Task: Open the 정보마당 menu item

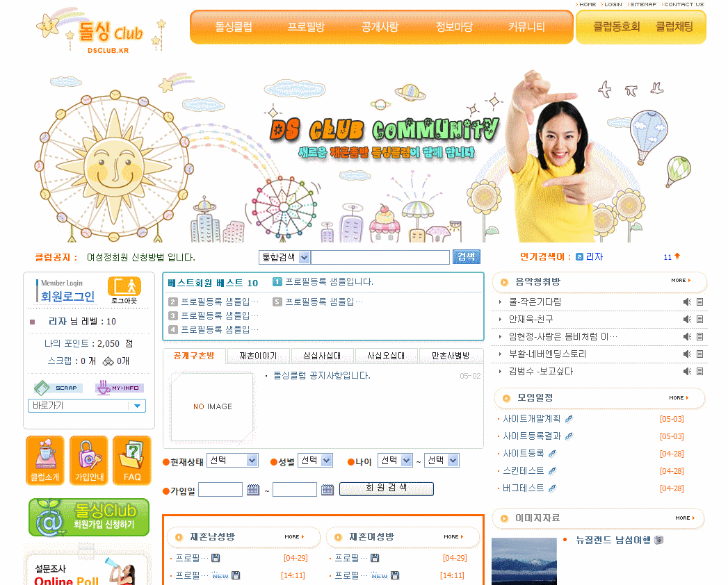Action: [x=453, y=27]
